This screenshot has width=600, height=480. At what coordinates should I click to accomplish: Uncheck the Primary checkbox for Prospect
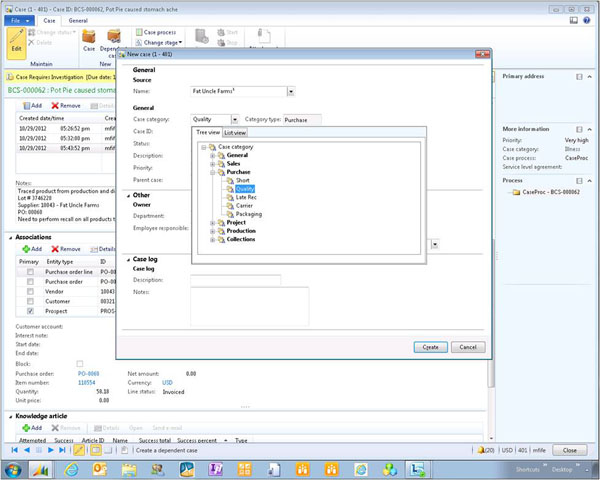pyautogui.click(x=31, y=311)
